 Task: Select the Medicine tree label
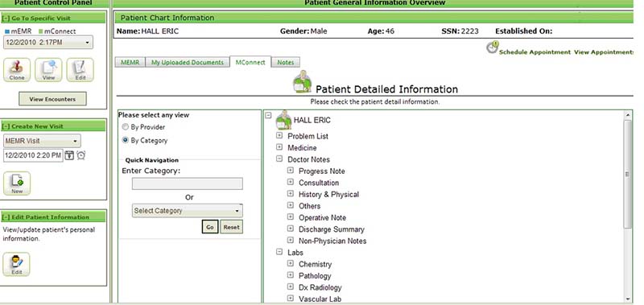tap(302, 148)
